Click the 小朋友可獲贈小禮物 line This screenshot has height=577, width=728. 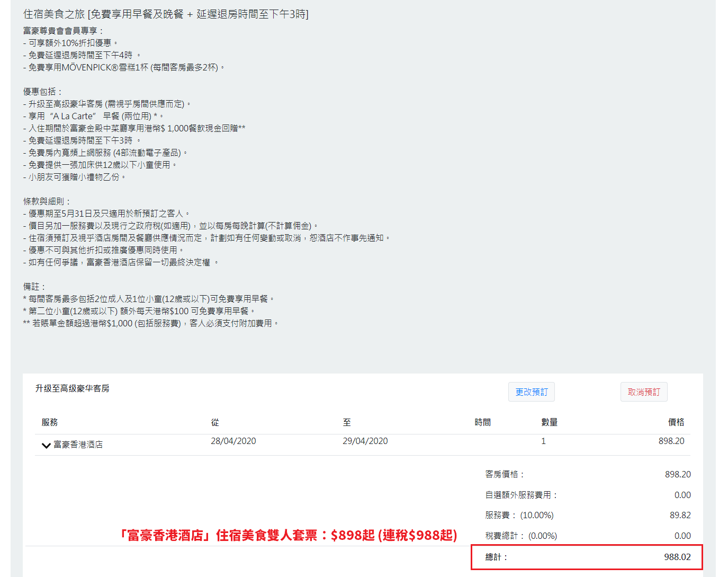pyautogui.click(x=75, y=177)
